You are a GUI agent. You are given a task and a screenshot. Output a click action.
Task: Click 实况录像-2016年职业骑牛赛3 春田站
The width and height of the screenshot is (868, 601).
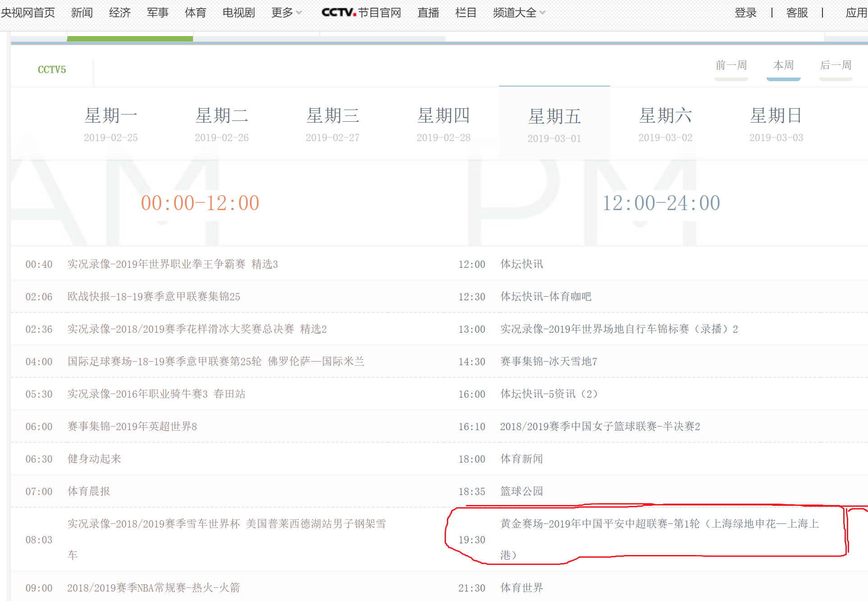point(156,394)
